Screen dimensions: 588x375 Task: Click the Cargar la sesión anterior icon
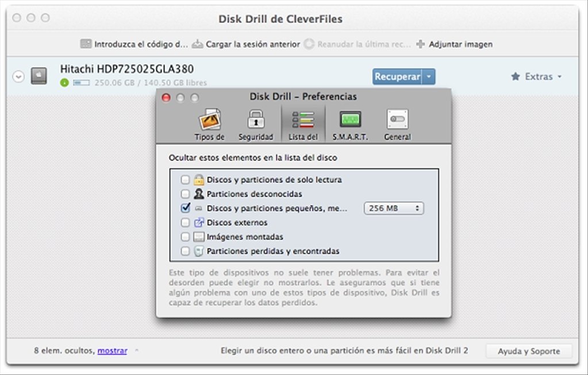pyautogui.click(x=198, y=44)
